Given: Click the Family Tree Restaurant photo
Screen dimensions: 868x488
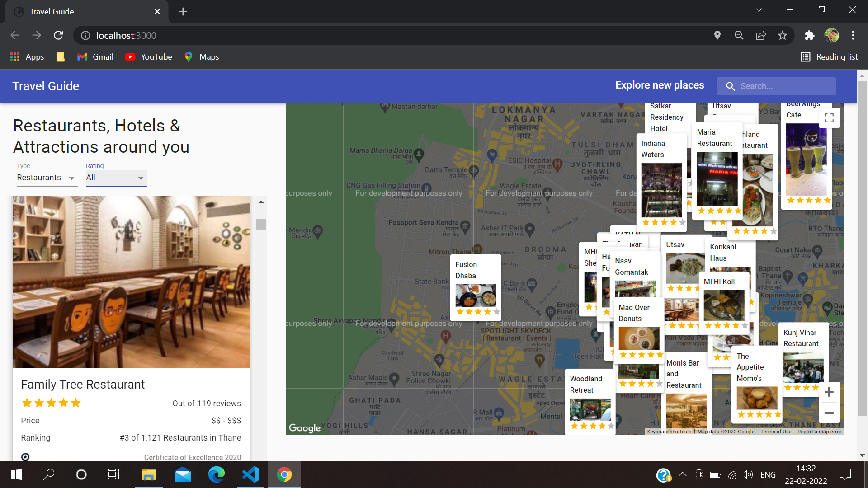Looking at the screenshot, I should [x=131, y=282].
